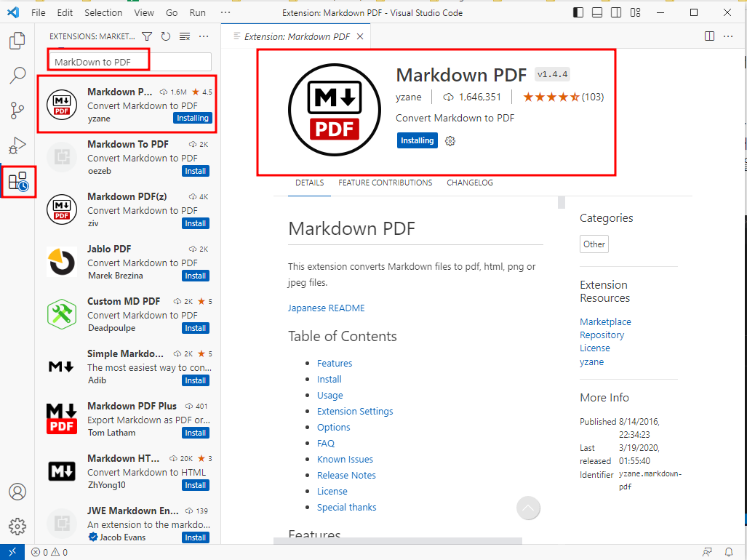Clear extensions search results icon
Image resolution: width=747 pixels, height=560 pixels.
click(185, 36)
